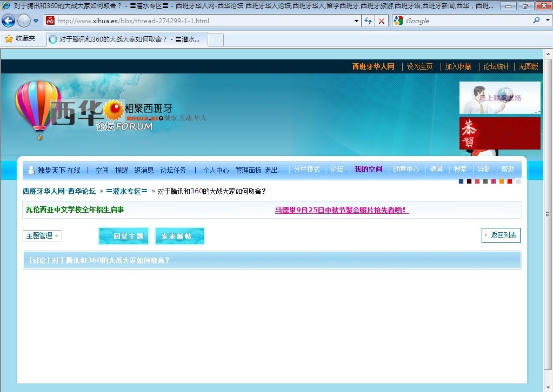Screen dimensions: 553x392
Task: Switch to the 对于腾讯和360 browser tab
Action: coord(124,39)
